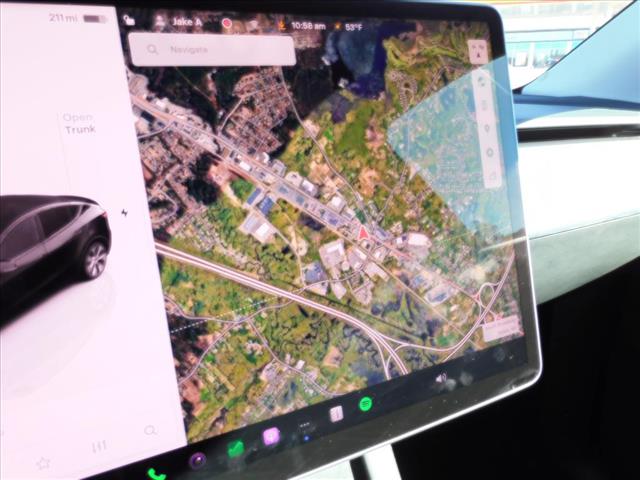Viewport: 640px width, 480px height.
Task: Tap the download update icon near clock
Action: click(281, 25)
